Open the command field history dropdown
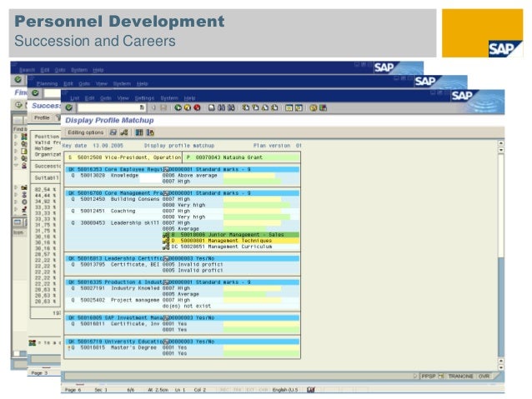 coord(142,107)
